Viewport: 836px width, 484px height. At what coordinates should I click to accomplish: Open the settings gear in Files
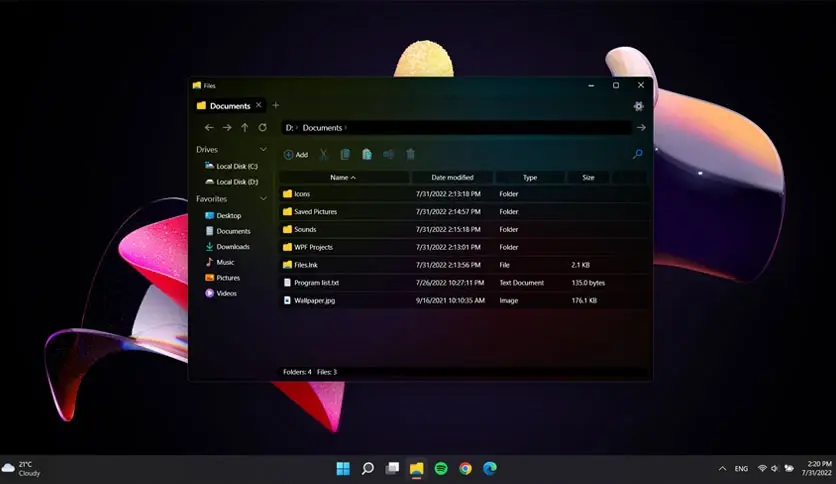click(638, 106)
